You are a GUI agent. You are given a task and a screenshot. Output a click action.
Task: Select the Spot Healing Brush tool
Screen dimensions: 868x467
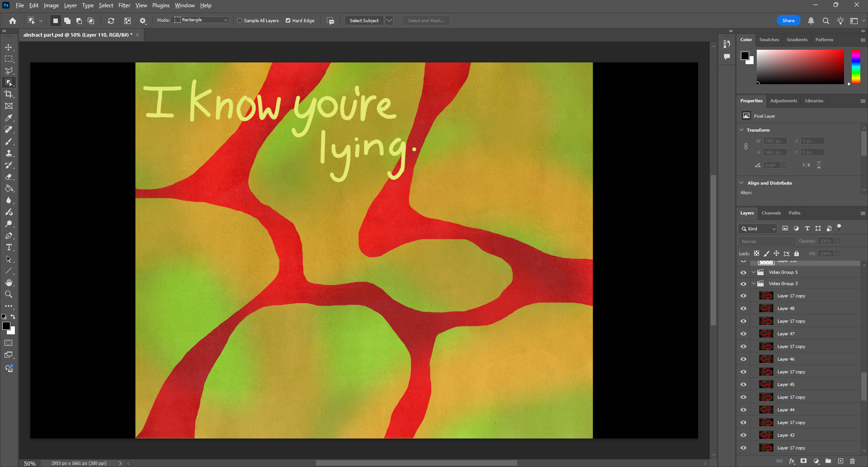9,129
